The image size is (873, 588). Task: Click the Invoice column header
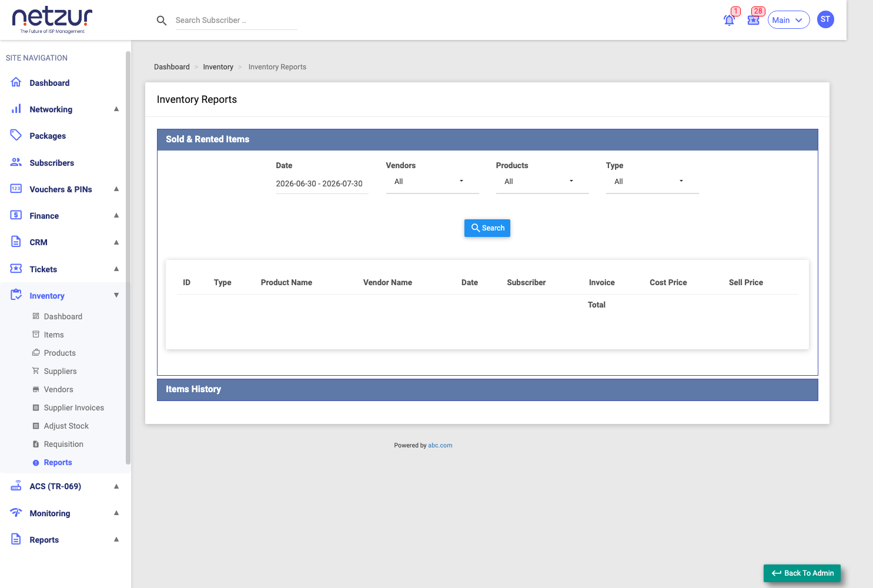click(x=602, y=282)
